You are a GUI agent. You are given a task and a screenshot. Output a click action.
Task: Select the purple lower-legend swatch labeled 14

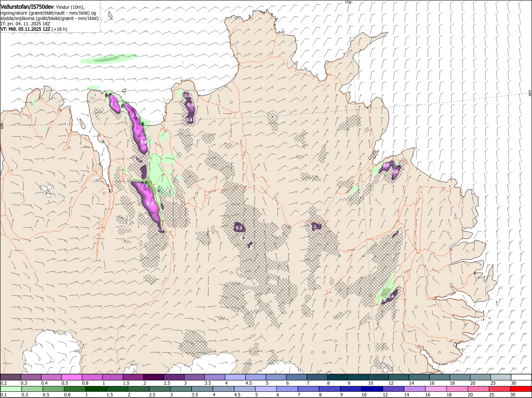click(x=414, y=389)
